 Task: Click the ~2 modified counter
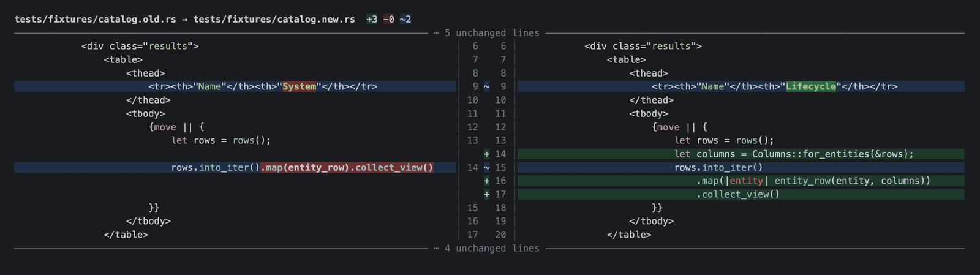(405, 20)
